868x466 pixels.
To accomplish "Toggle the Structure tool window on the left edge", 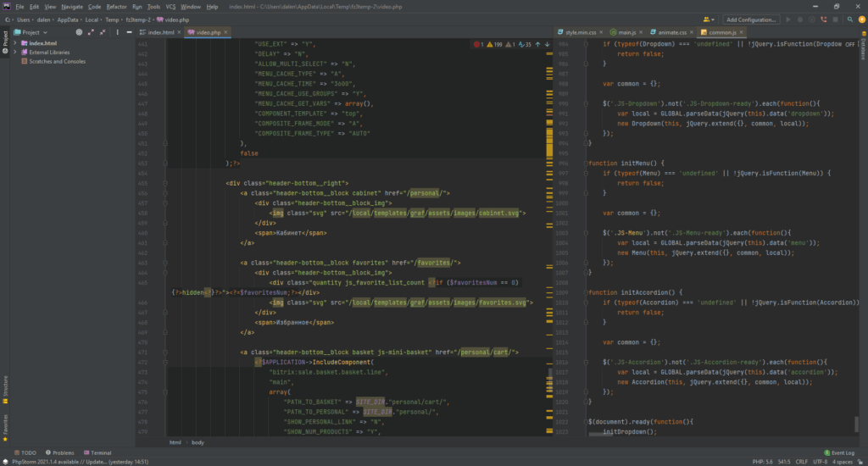I will point(5,385).
